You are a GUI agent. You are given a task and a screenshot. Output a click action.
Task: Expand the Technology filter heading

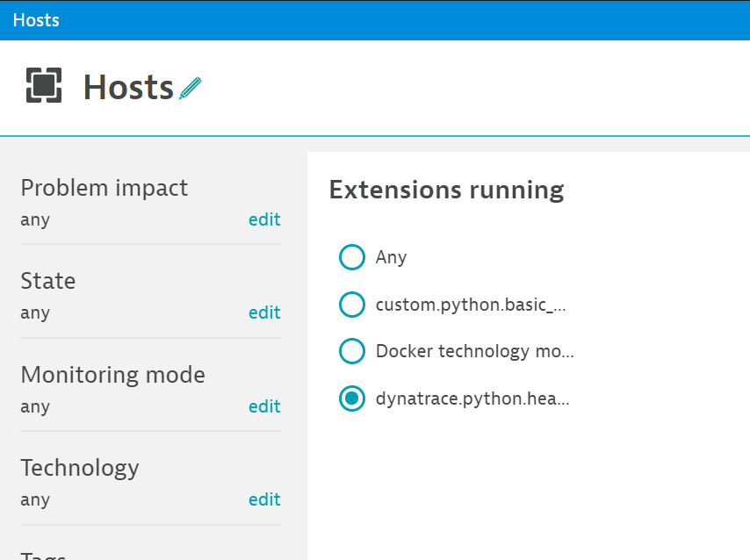80,468
